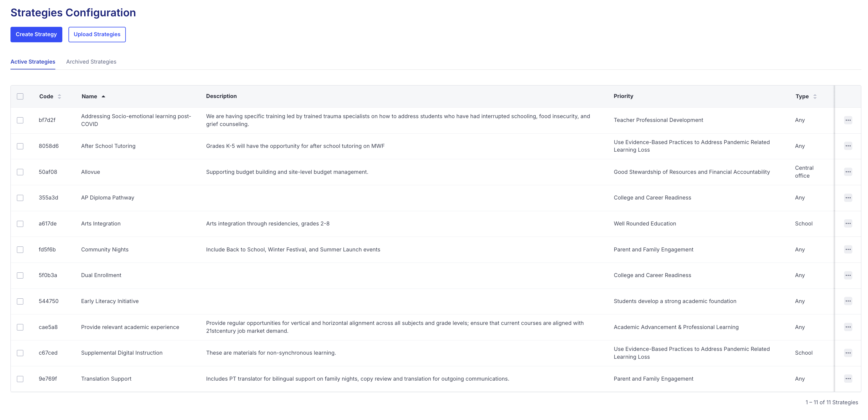
Task: Select the Active Strategies tab
Action: [33, 62]
